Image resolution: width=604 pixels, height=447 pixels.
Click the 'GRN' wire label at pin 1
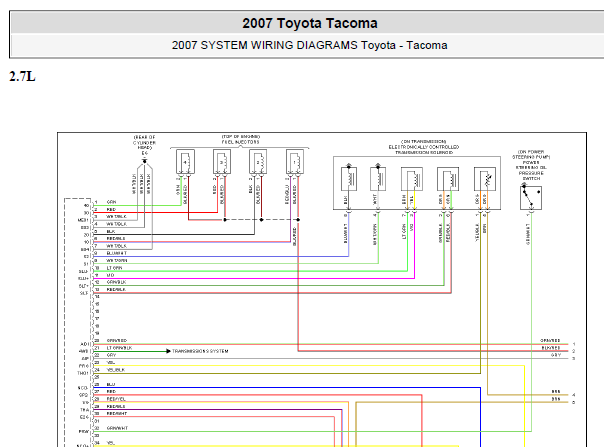pyautogui.click(x=111, y=202)
